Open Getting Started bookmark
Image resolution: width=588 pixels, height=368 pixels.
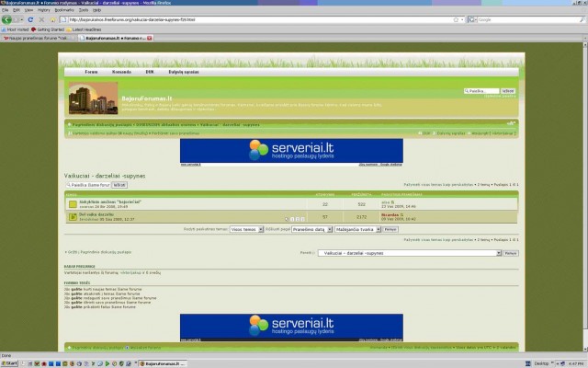[48, 29]
